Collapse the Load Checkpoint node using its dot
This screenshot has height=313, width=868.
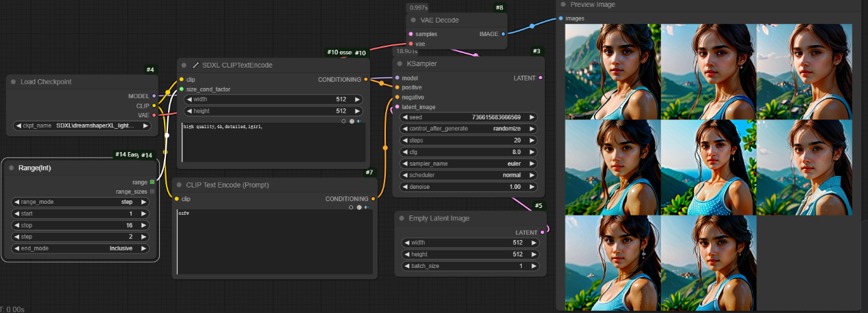[12, 82]
